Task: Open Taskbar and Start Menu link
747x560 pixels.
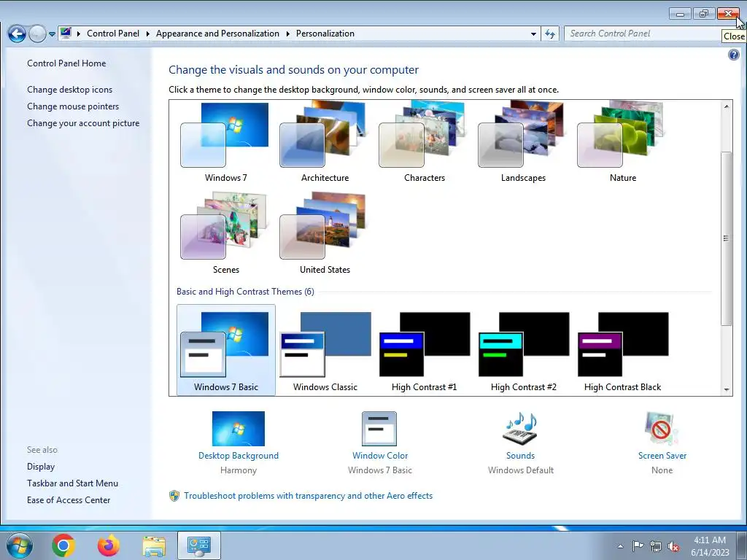Action: [72, 483]
